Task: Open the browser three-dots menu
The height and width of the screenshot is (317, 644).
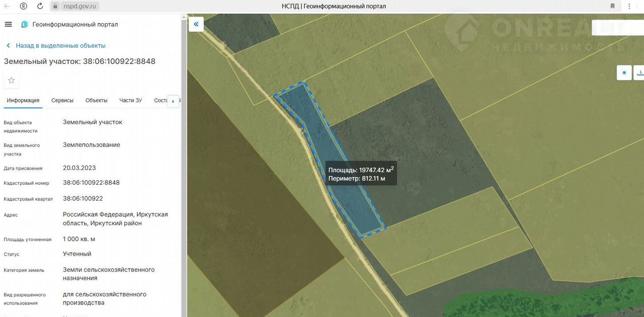Action: click(x=630, y=6)
